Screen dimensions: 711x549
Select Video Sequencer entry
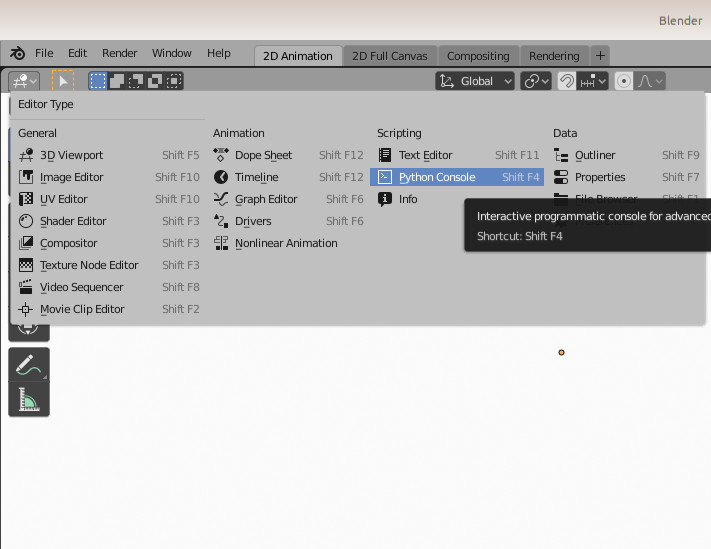(108, 287)
